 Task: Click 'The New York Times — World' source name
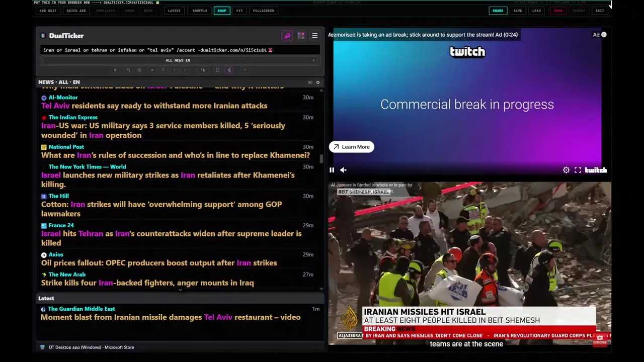tap(87, 167)
